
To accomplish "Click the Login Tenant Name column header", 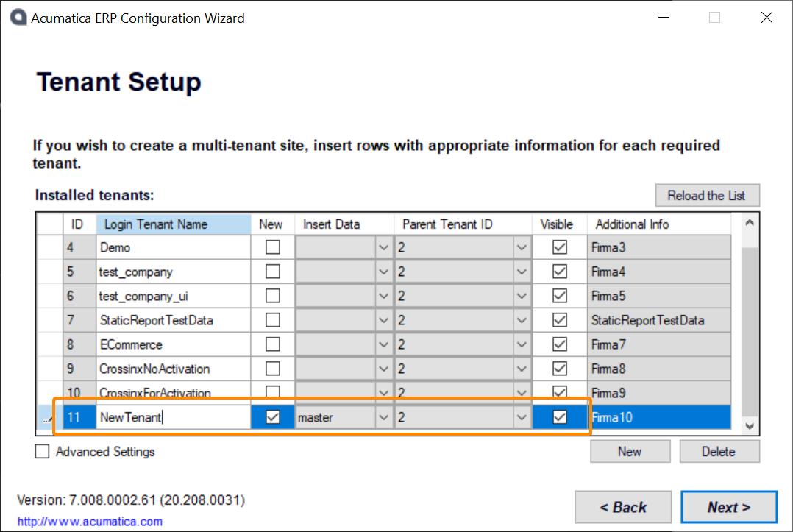I will pos(173,224).
